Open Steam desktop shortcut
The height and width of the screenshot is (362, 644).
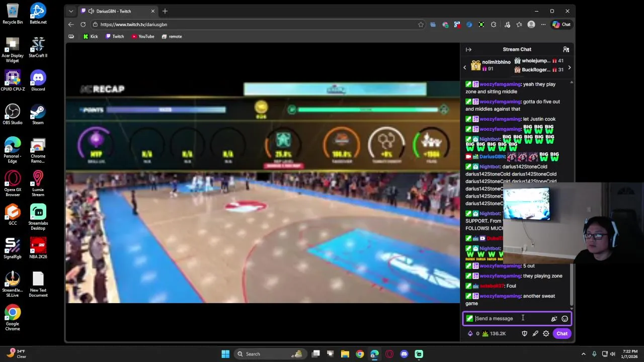(x=38, y=114)
